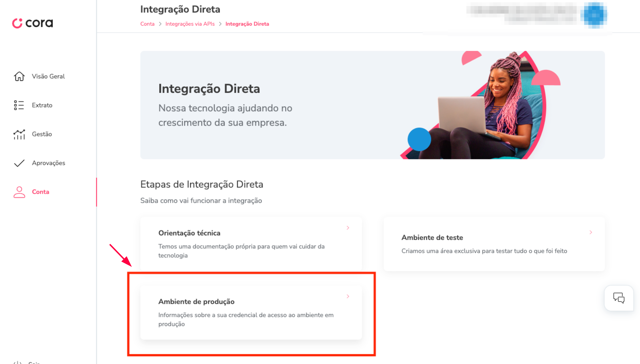
Task: Expand Orientação técnica via its chevron
Action: click(x=348, y=228)
